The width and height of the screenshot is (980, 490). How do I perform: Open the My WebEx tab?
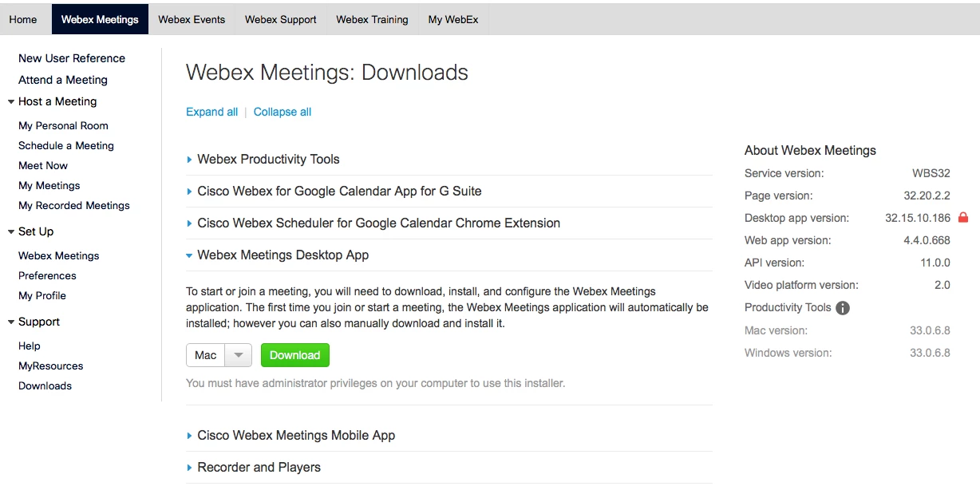click(453, 19)
